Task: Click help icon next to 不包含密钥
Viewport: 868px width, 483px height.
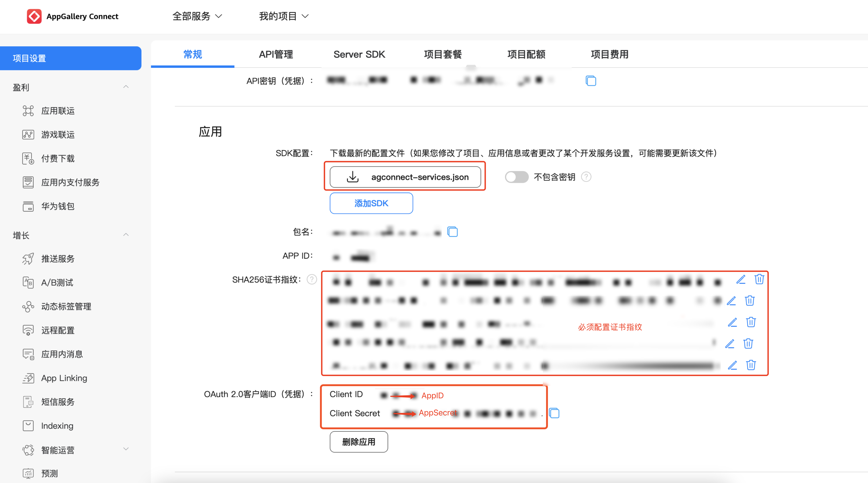Action: 586,177
